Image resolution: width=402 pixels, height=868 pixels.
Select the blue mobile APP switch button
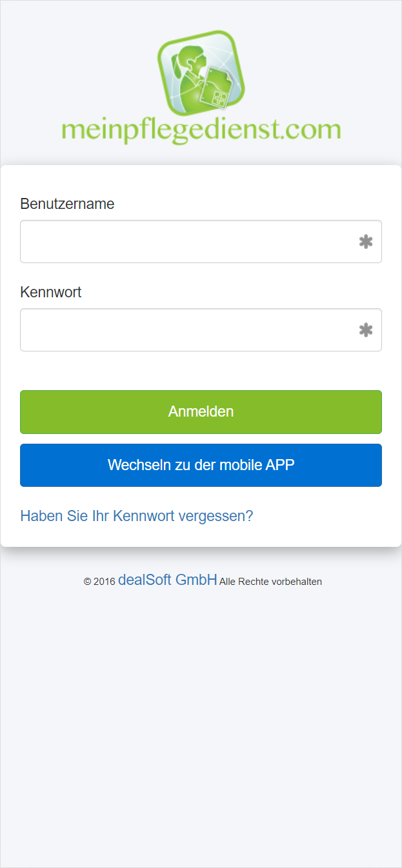click(201, 465)
